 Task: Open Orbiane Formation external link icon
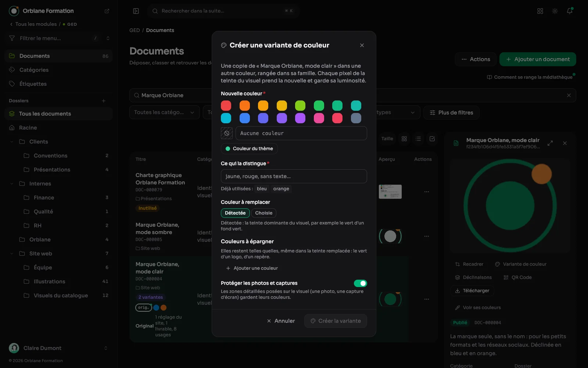(x=107, y=11)
